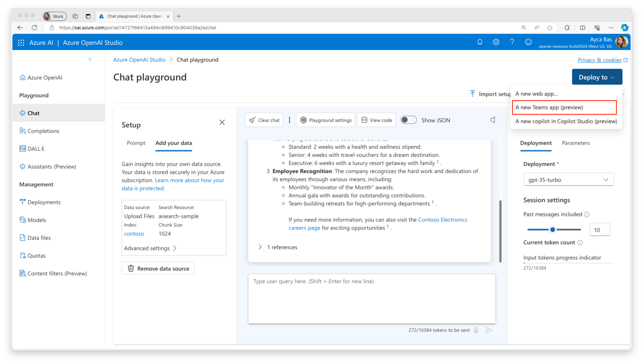Open Contoso Electronics careers page link
This screenshot has height=364, width=643.
378,224
